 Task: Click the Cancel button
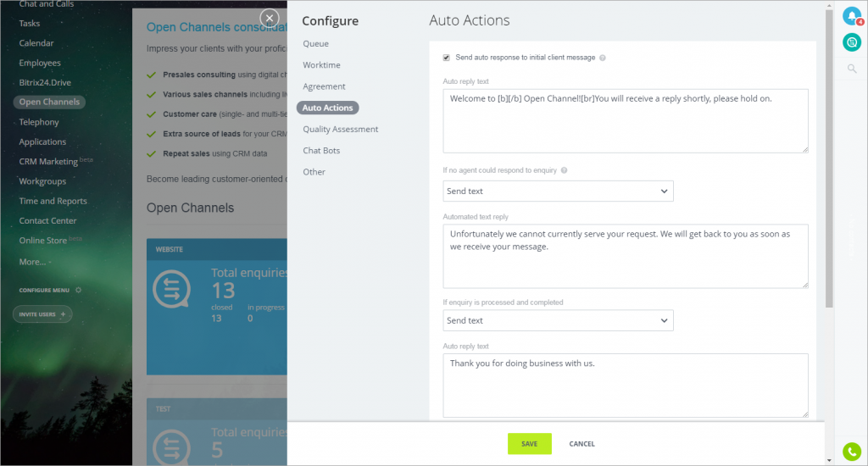click(581, 444)
